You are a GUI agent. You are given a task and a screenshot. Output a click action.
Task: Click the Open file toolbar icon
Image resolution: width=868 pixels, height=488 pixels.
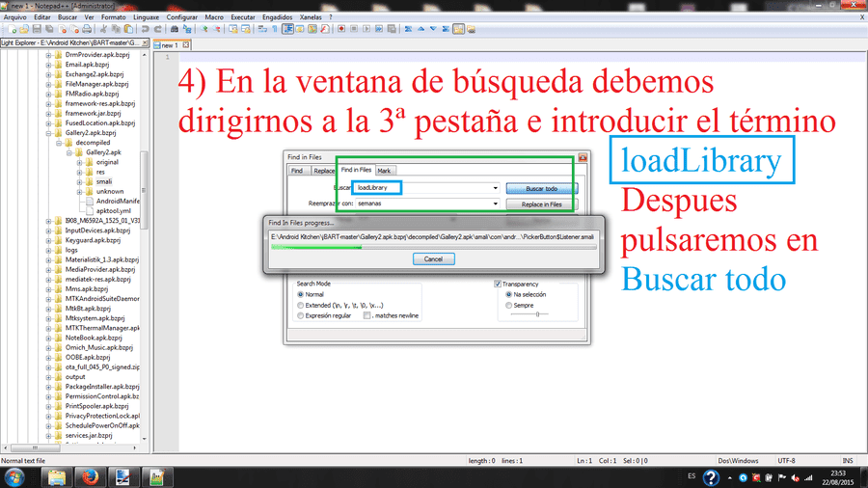point(24,29)
